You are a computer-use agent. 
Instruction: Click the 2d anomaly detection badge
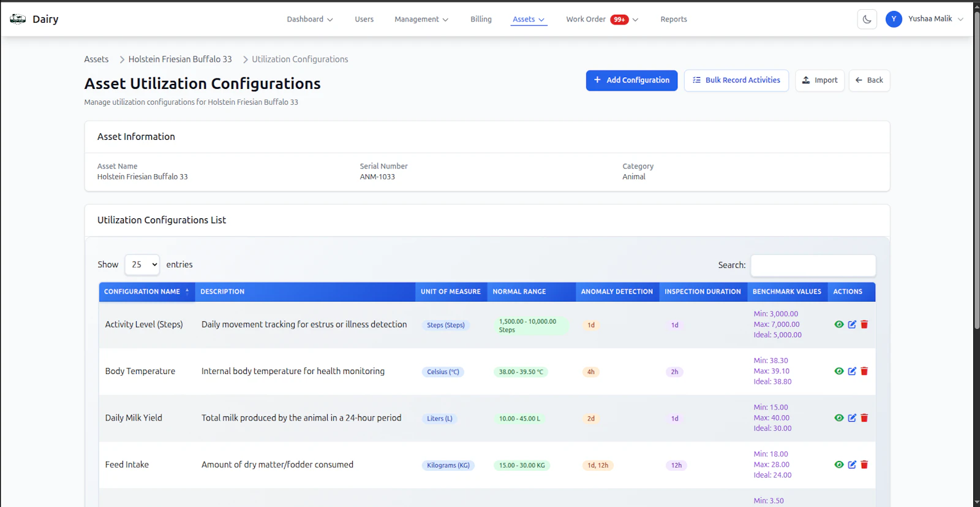591,418
